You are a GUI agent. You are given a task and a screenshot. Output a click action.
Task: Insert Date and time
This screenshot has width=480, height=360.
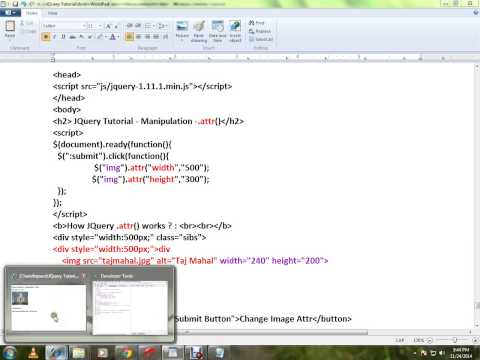tap(217, 31)
